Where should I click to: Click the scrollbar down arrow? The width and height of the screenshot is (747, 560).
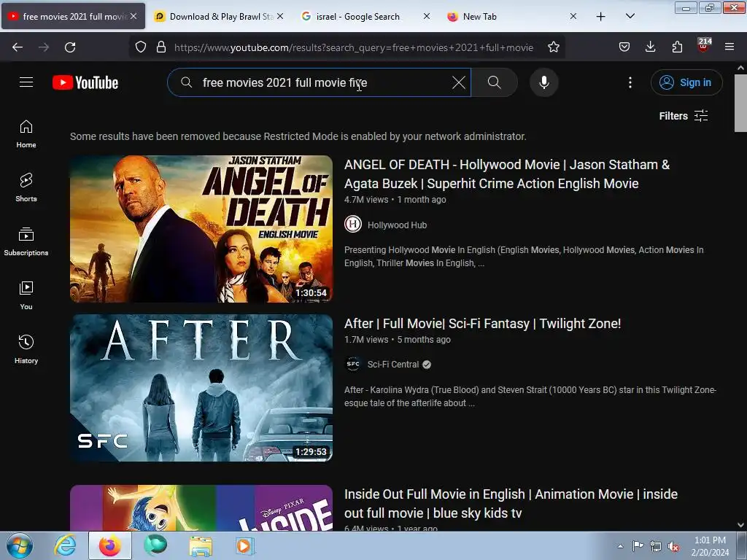(x=740, y=525)
